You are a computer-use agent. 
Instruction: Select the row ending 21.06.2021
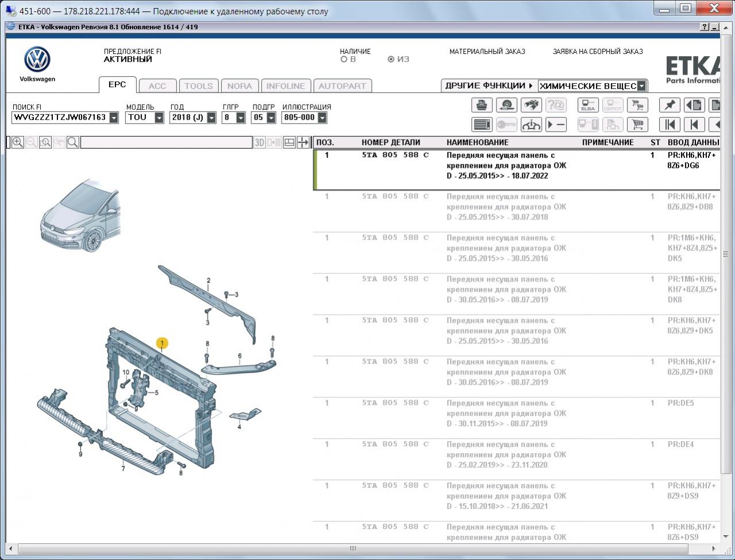tap(517, 501)
